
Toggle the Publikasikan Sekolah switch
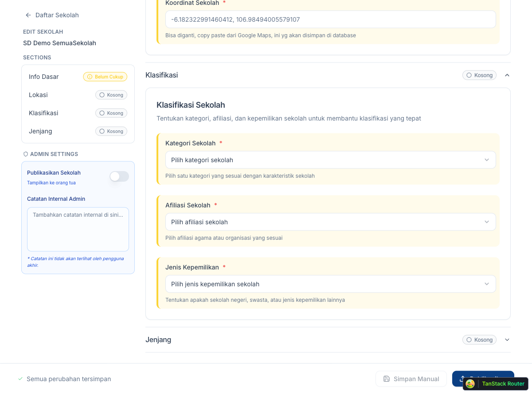click(119, 176)
